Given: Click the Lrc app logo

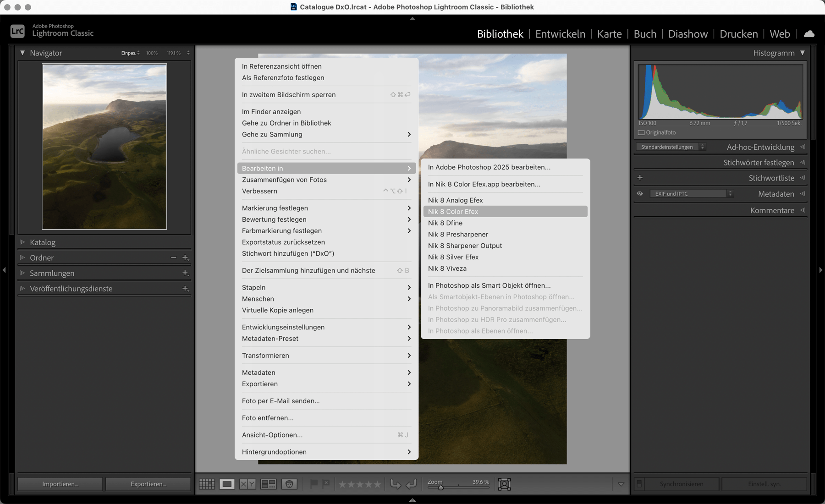Looking at the screenshot, I should coord(17,31).
